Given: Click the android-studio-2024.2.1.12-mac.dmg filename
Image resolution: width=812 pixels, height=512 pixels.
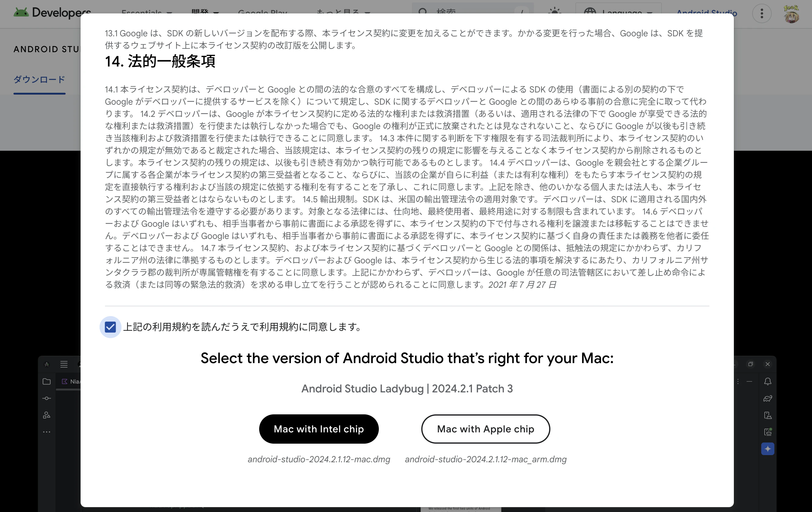Looking at the screenshot, I should click(x=319, y=459).
